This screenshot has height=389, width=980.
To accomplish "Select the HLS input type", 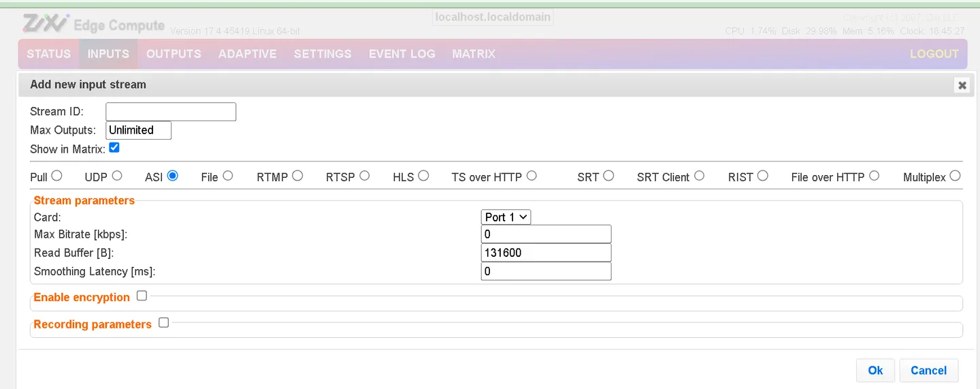I will click(x=423, y=176).
